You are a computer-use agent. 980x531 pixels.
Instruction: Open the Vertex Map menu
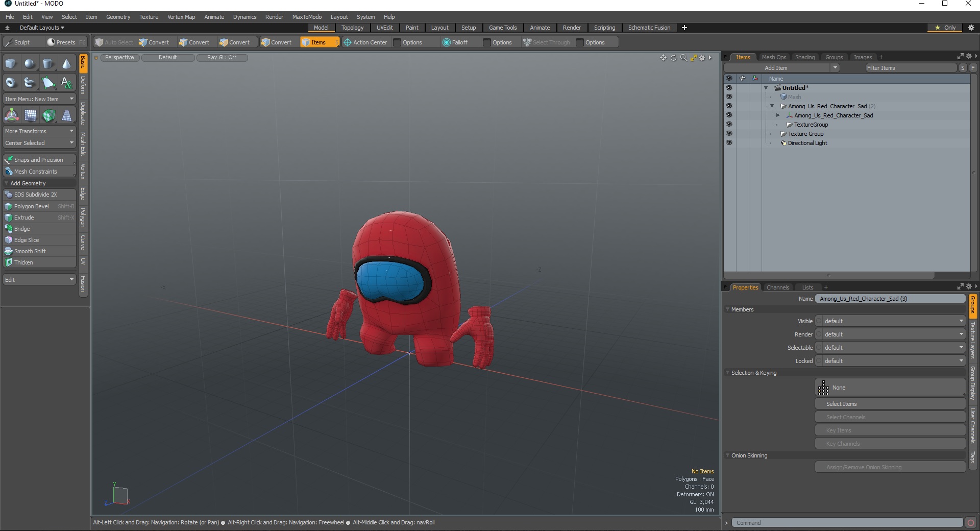point(181,17)
